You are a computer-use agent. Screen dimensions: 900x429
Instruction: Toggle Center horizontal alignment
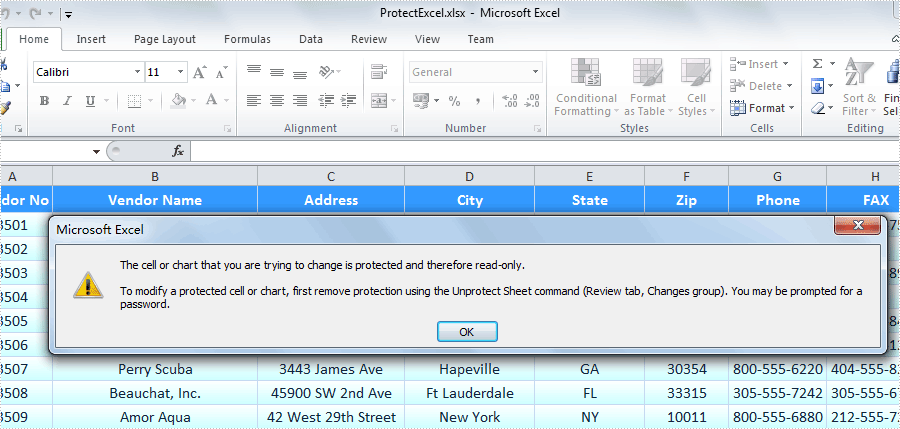277,101
